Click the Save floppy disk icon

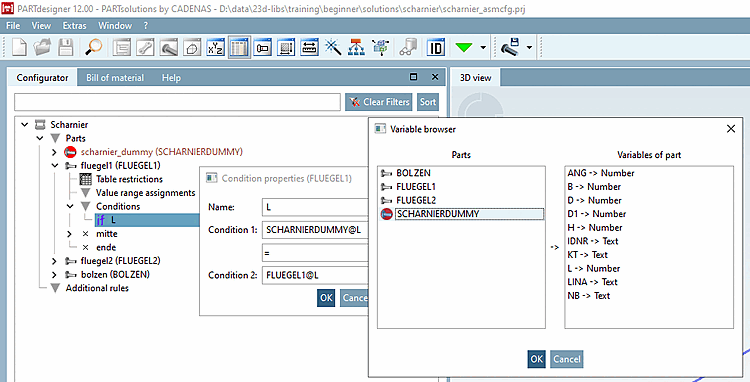tap(66, 47)
